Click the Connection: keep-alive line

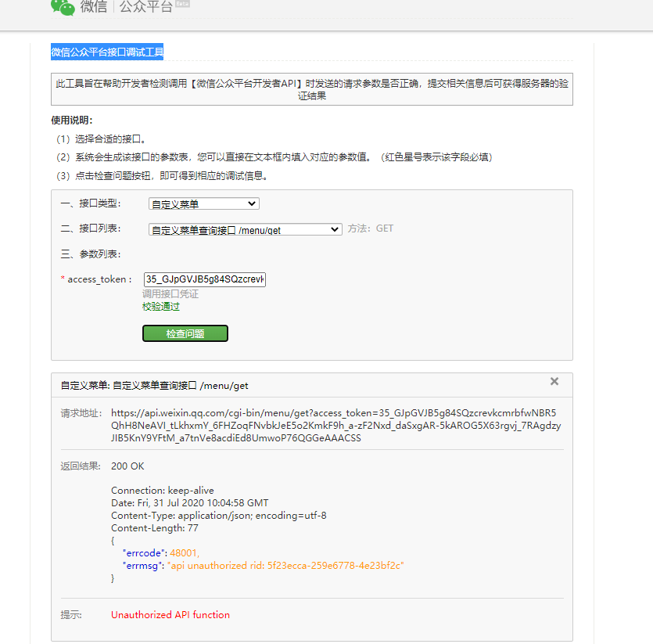pyautogui.click(x=163, y=491)
